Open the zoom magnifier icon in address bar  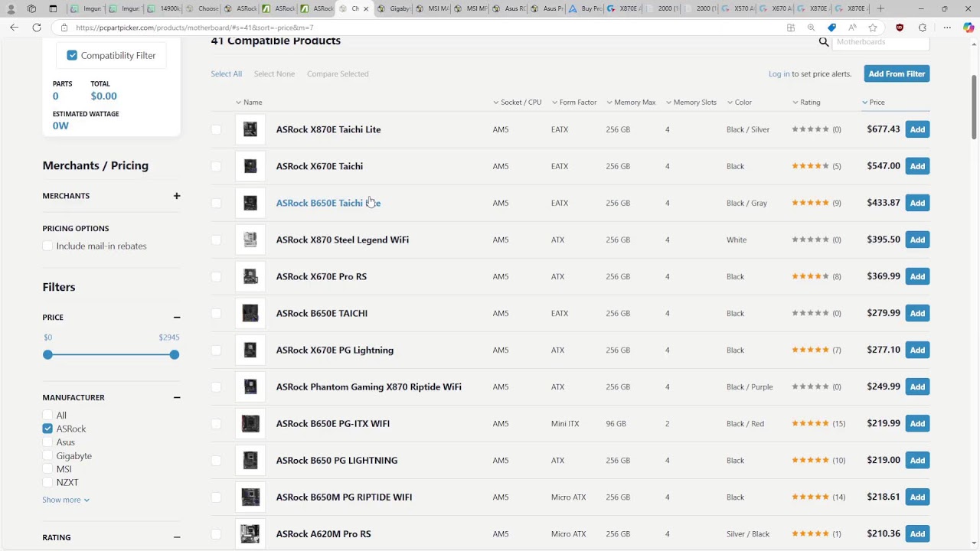(811, 28)
